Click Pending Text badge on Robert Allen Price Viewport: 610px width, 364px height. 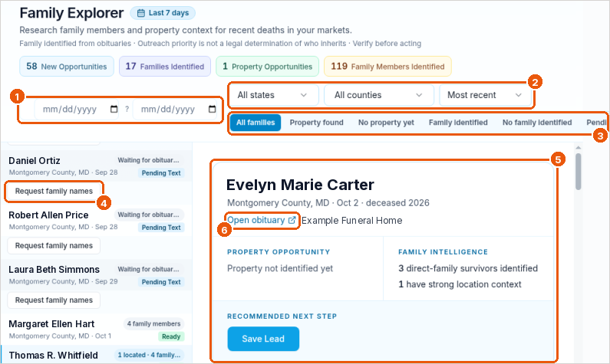[x=161, y=228]
